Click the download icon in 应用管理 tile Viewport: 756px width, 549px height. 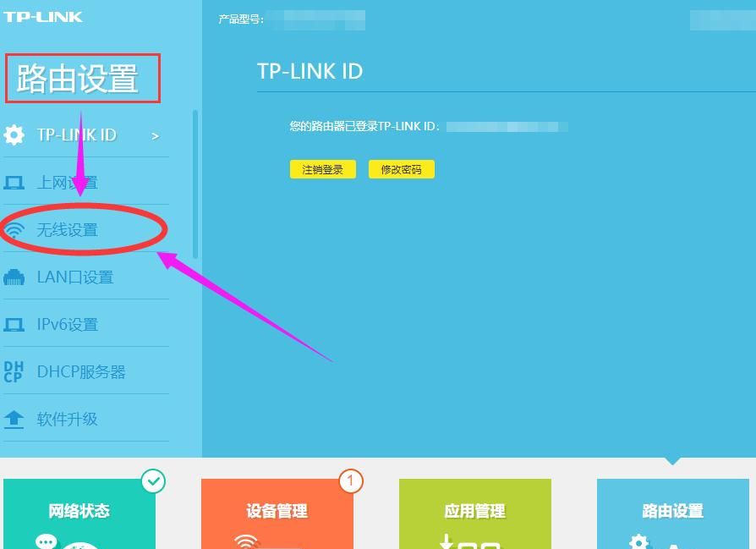(x=447, y=541)
